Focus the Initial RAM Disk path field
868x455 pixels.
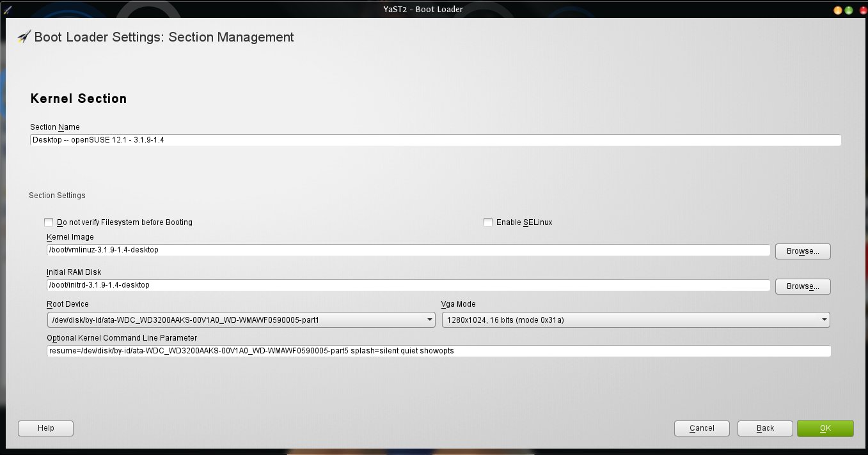coord(408,285)
